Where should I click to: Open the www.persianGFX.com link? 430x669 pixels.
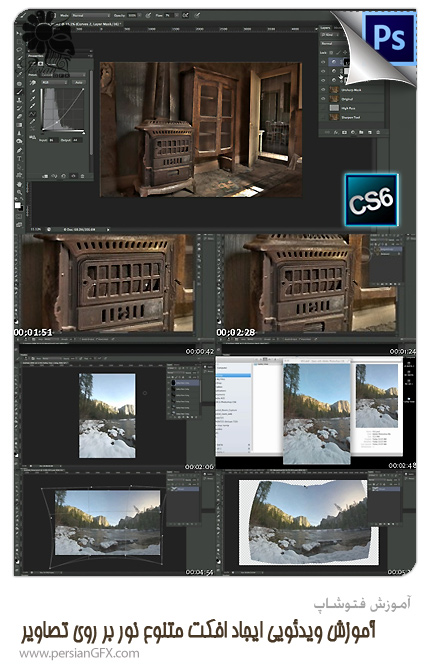(79, 653)
